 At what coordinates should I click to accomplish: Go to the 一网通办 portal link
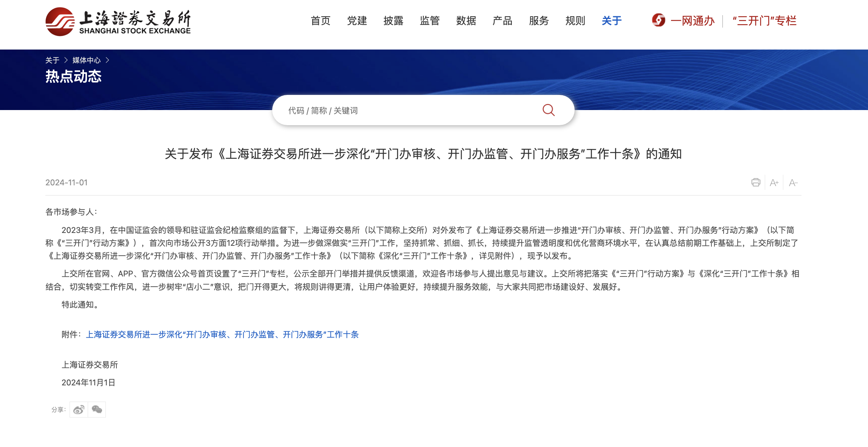click(x=693, y=20)
